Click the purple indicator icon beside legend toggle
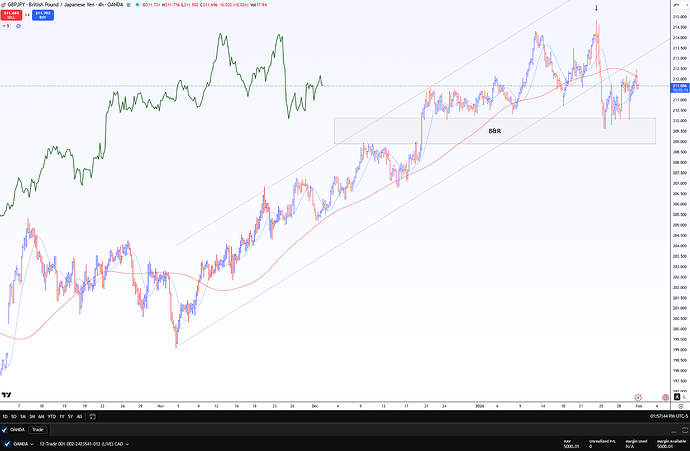This screenshot has height=451, width=690. 18,26
